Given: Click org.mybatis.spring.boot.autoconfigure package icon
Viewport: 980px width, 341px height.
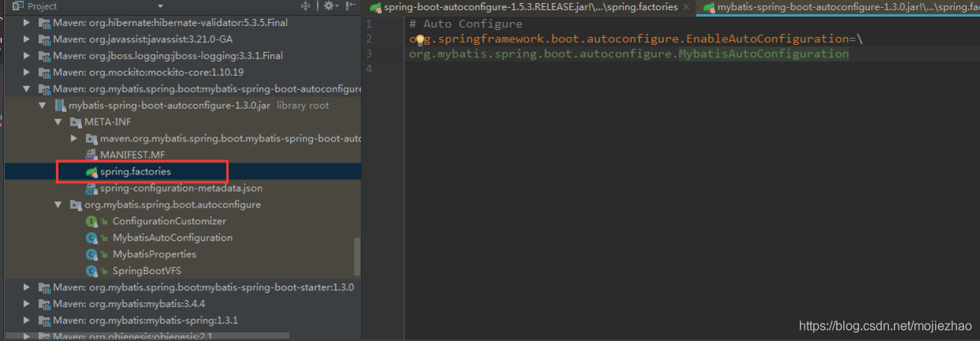Looking at the screenshot, I should click(x=76, y=204).
